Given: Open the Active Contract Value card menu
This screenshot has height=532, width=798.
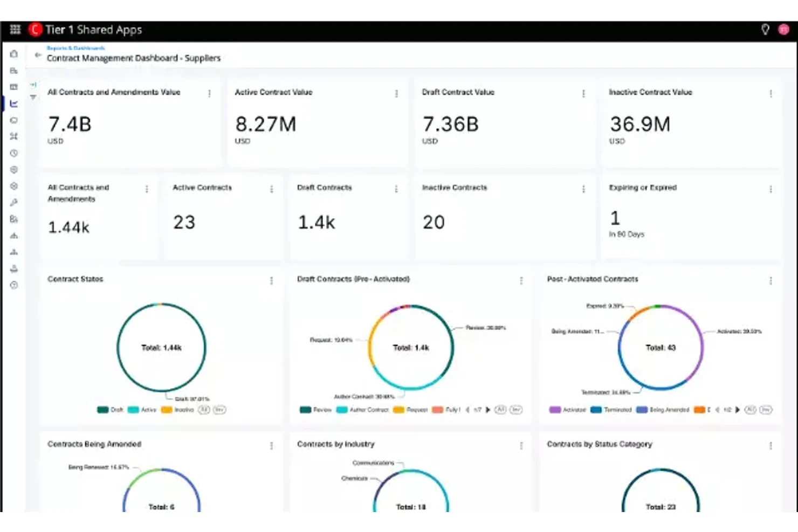Looking at the screenshot, I should pos(396,93).
